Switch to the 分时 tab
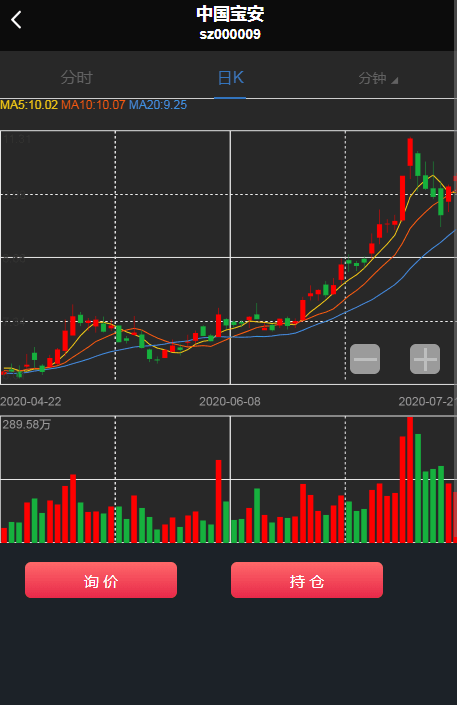The image size is (457, 705). point(76,78)
